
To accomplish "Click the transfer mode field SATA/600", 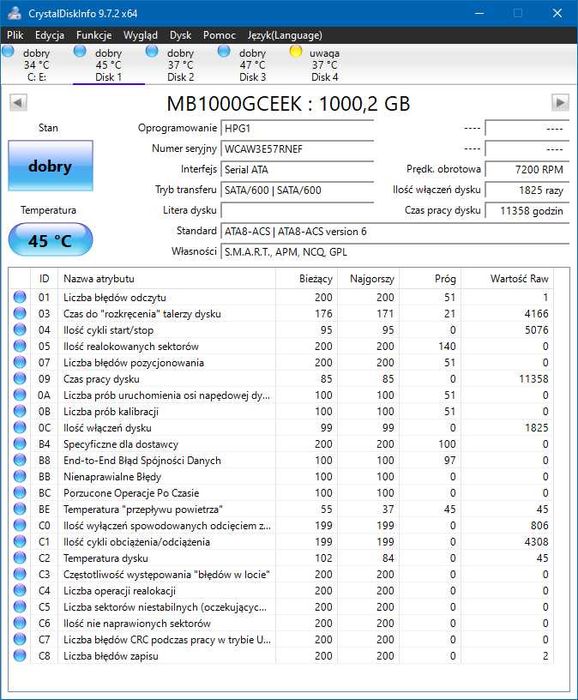I will [x=297, y=190].
